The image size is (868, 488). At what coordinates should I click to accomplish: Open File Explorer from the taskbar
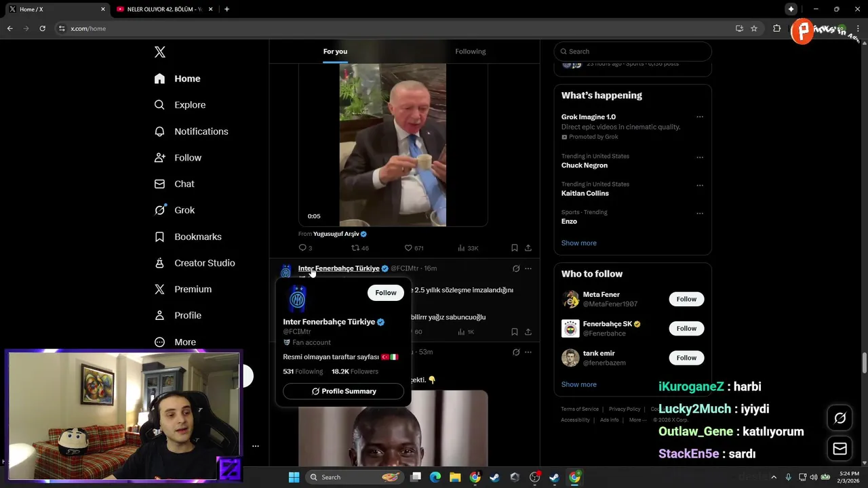tap(455, 477)
